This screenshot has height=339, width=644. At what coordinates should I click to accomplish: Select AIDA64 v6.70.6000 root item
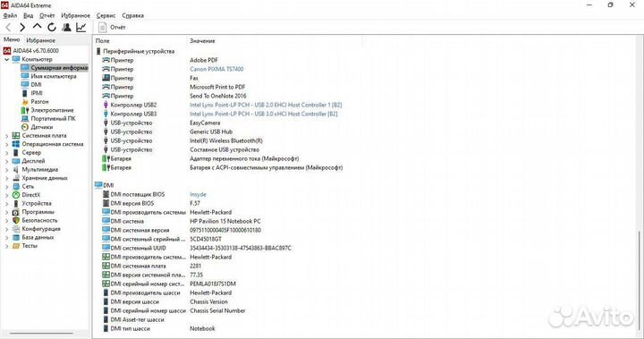[x=31, y=51]
